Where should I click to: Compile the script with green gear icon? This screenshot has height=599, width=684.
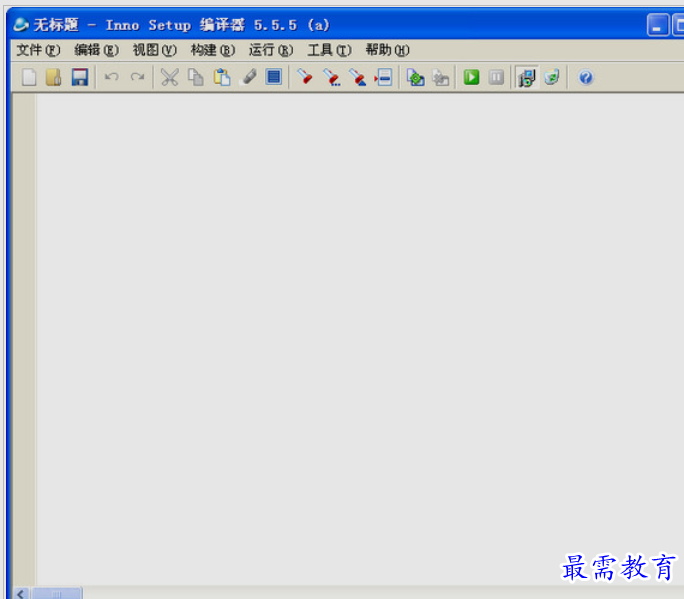[415, 78]
